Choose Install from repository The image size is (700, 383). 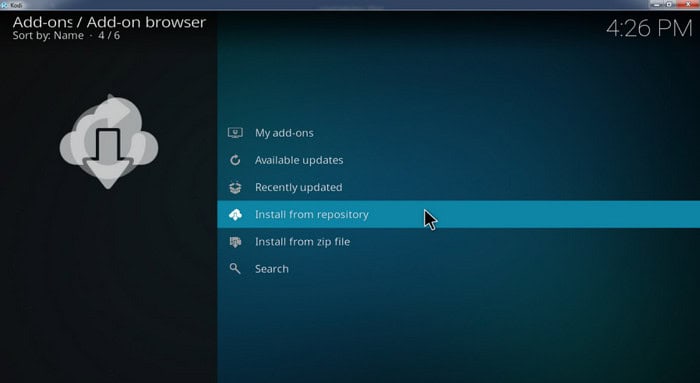(x=458, y=214)
